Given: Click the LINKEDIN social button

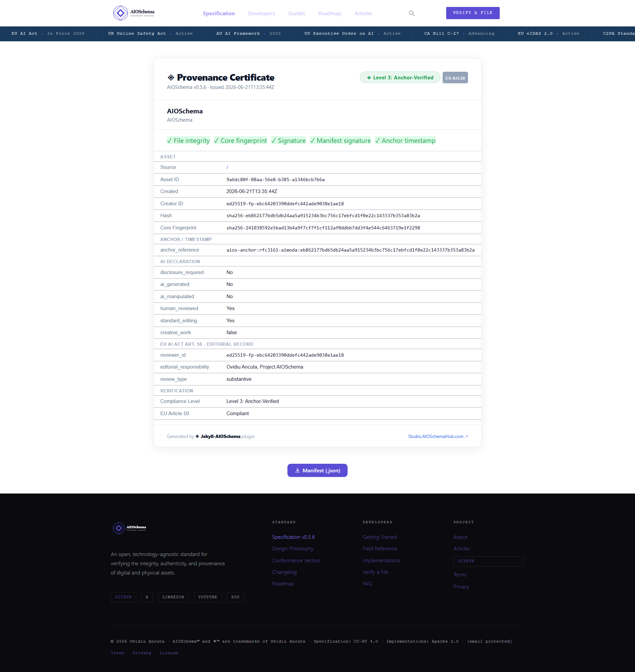Looking at the screenshot, I should tap(173, 597).
